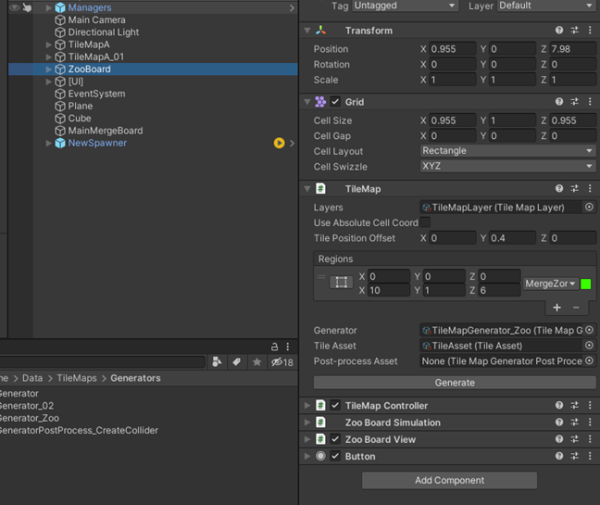Image resolution: width=600 pixels, height=505 pixels.
Task: Add a new region with plus icon
Action: click(557, 308)
